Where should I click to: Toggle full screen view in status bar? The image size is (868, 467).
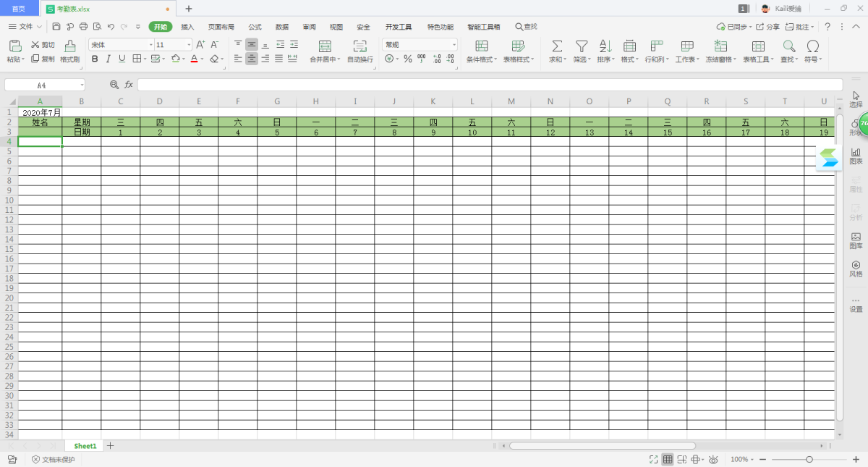[x=653, y=459]
